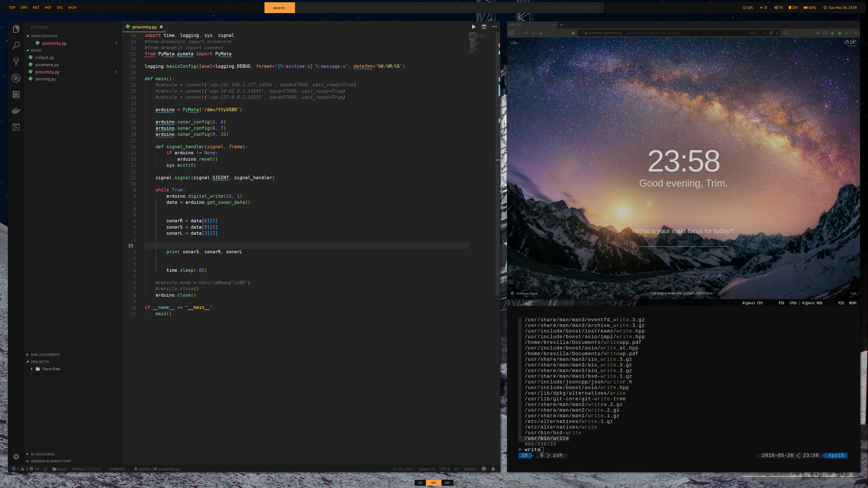This screenshot has width=868, height=488.
Task: Switch to the proximity.py editor tab
Action: [144, 27]
